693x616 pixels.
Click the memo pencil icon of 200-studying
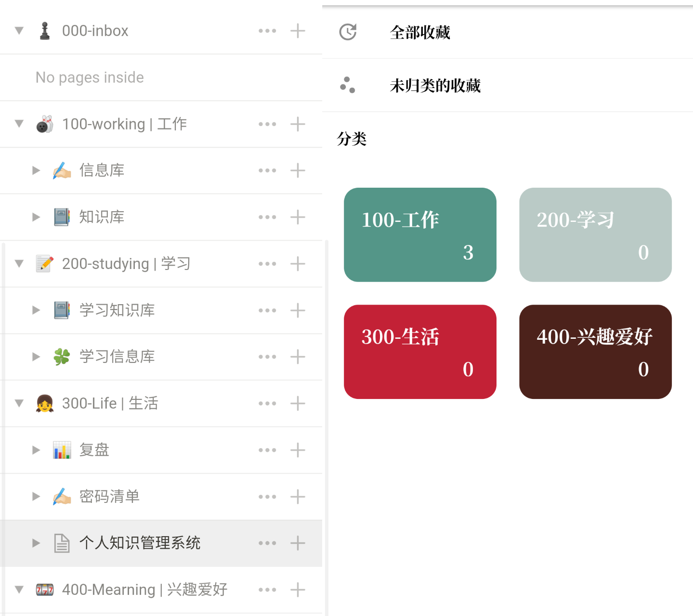(45, 264)
